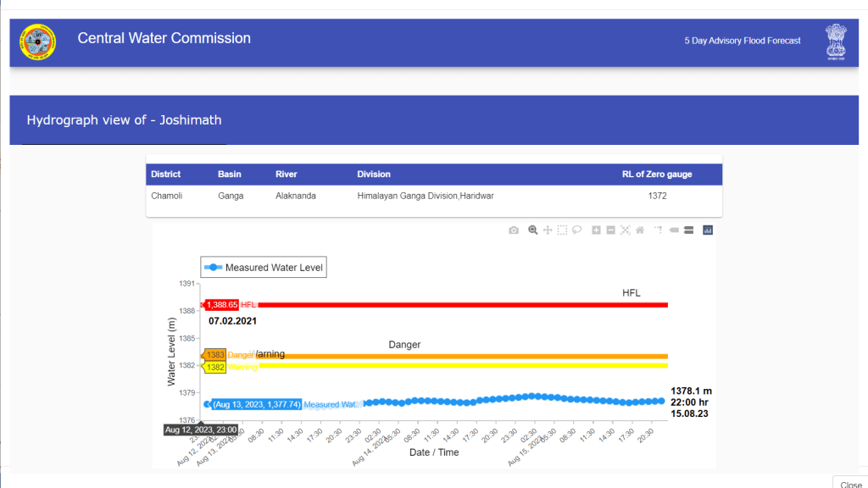Zoom out using the minus icon
The width and height of the screenshot is (868, 488).
(x=610, y=230)
